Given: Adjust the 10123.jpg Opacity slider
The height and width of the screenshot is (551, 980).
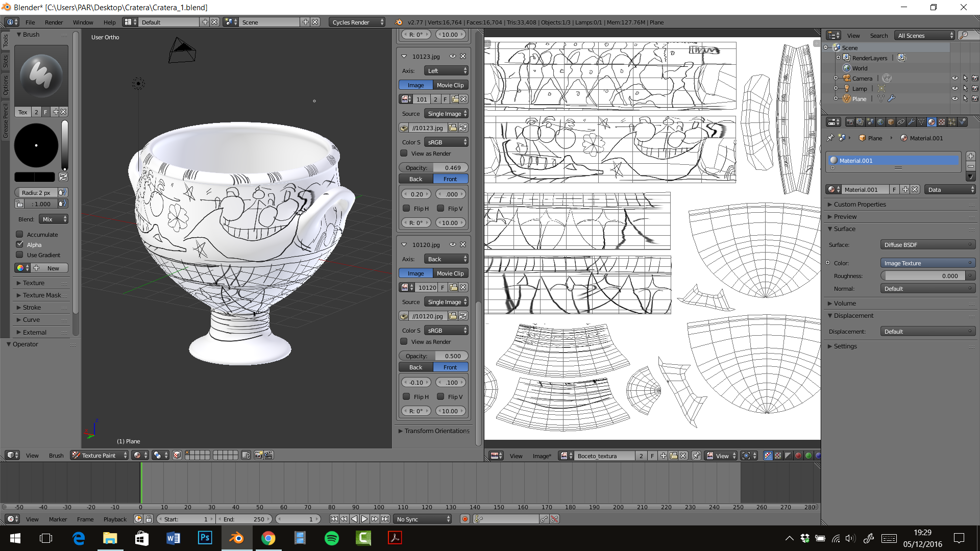Looking at the screenshot, I should click(433, 168).
